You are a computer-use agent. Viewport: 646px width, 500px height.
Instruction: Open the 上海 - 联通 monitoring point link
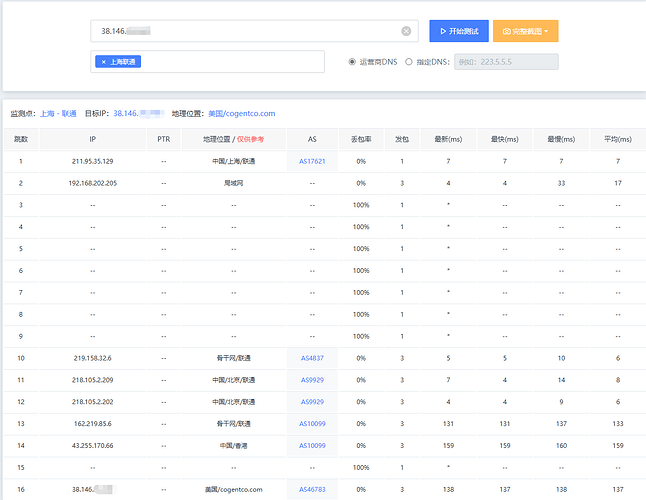click(58, 114)
